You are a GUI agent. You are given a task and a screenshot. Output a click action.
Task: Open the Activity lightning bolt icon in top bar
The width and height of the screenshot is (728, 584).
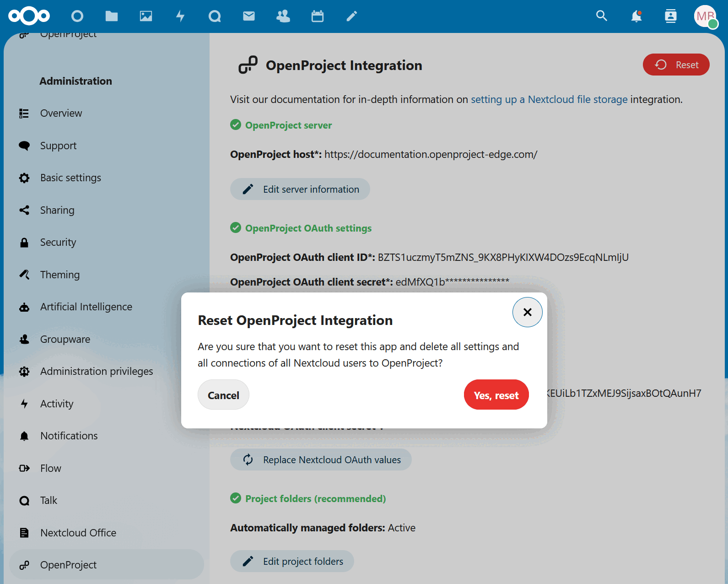tap(180, 16)
